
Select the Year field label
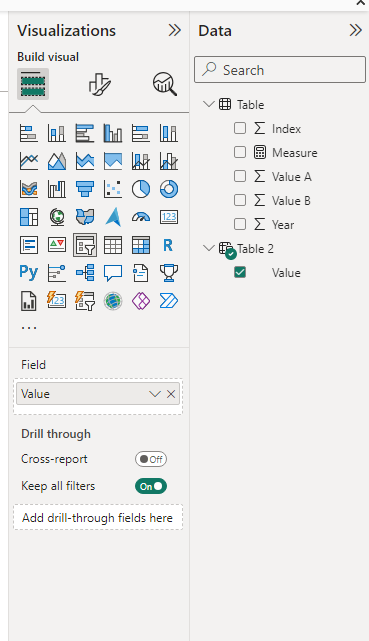pos(283,224)
